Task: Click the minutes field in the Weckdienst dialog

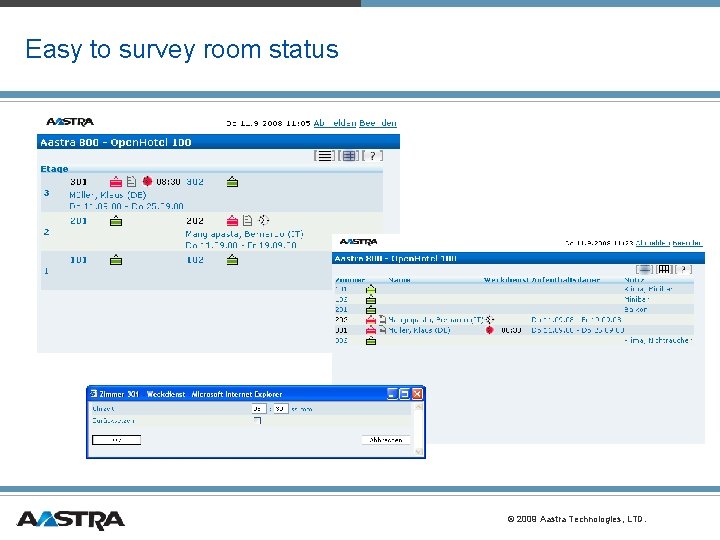Action: pyautogui.click(x=281, y=408)
